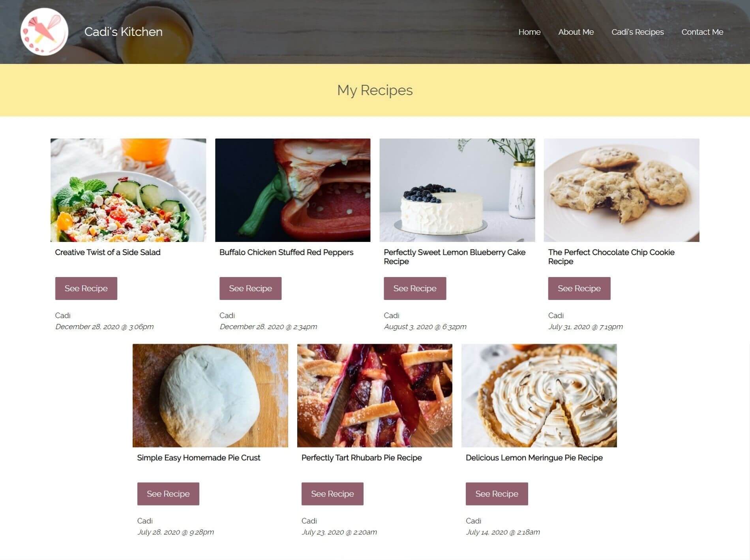The height and width of the screenshot is (560, 750).
Task: Open the Delicious Lemon Meringue Pie Recipe title
Action: pos(534,458)
